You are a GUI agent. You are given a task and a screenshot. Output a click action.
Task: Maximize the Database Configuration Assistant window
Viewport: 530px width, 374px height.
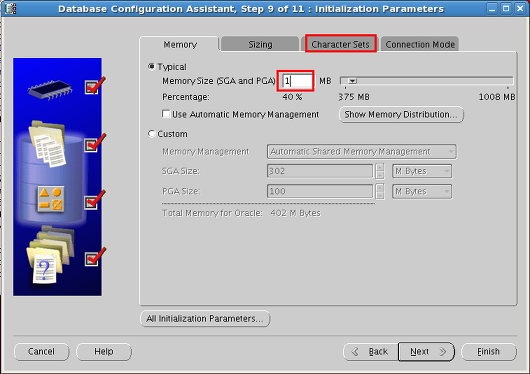point(506,8)
